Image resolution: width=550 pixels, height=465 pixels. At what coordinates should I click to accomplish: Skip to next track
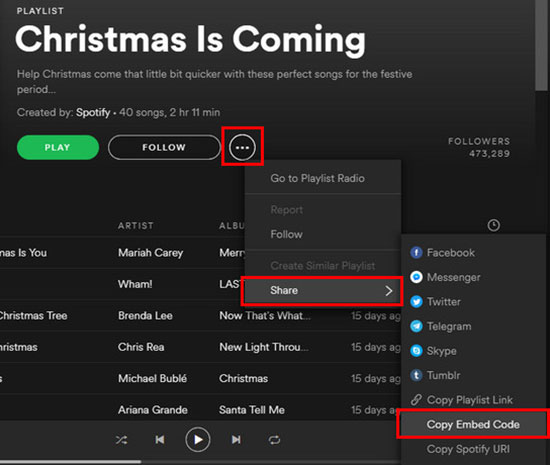[236, 440]
